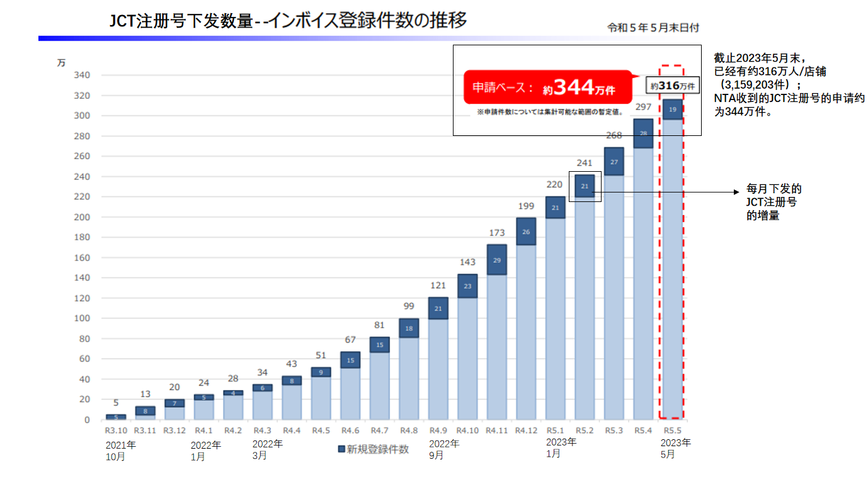The image size is (868, 477).
Task: Select the annotation starting '截止2023年5月末'
Action: click(x=789, y=86)
